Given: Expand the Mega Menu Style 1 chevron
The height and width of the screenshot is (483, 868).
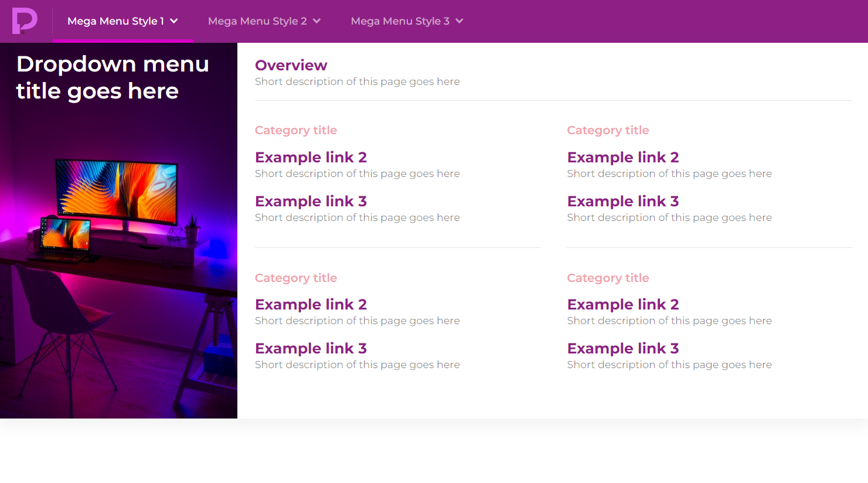Looking at the screenshot, I should (174, 21).
